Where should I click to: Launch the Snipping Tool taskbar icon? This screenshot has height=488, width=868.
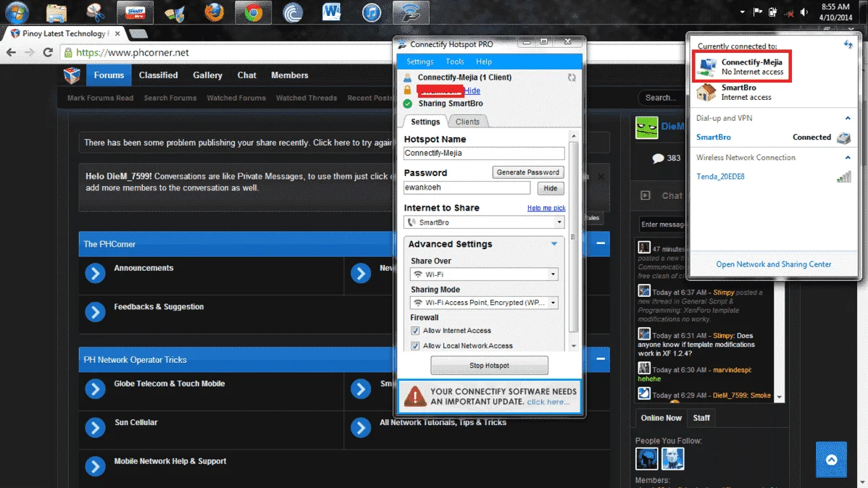(x=96, y=12)
